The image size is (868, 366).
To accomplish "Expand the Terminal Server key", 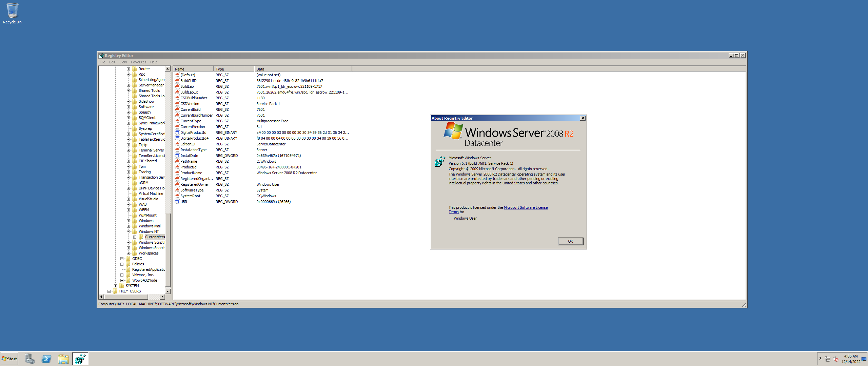I will [x=128, y=150].
